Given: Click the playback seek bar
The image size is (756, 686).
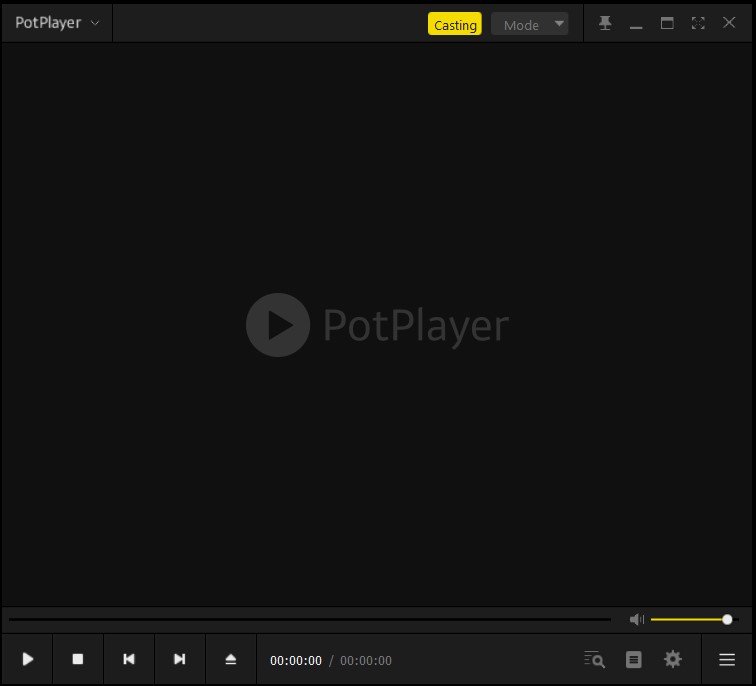Looking at the screenshot, I should [x=310, y=619].
